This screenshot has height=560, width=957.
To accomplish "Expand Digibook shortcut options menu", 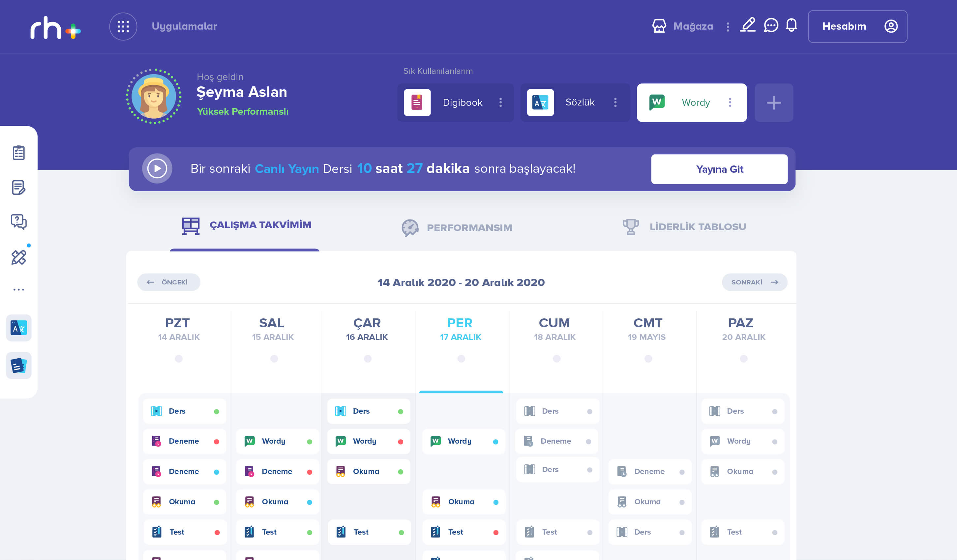I will [x=500, y=103].
